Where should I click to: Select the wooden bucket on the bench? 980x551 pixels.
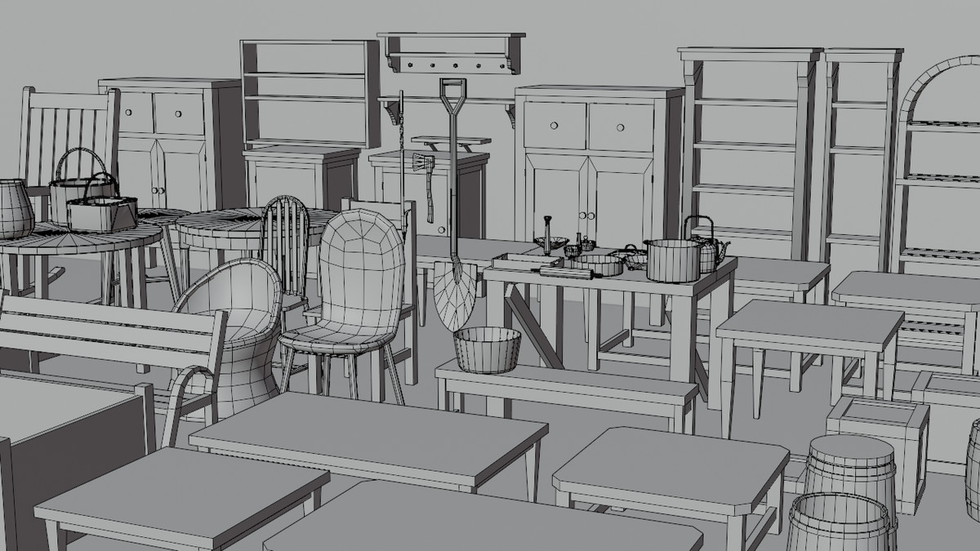(488, 349)
